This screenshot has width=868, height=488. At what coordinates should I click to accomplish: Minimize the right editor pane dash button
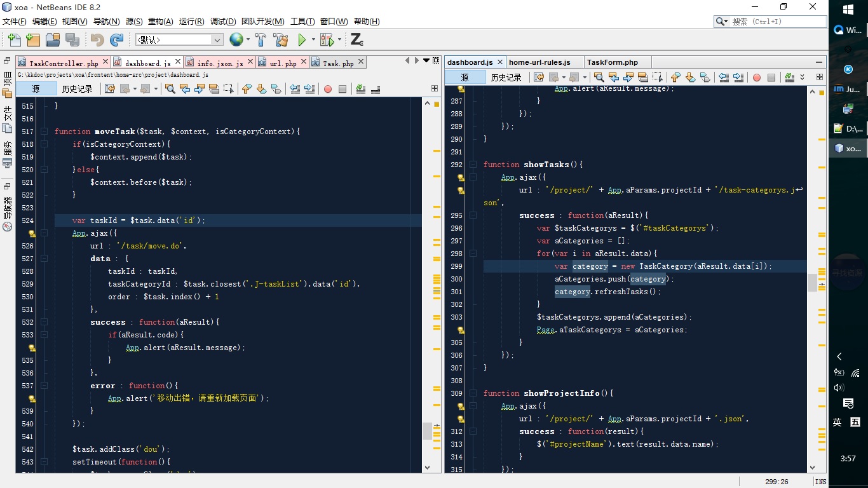[x=819, y=62]
